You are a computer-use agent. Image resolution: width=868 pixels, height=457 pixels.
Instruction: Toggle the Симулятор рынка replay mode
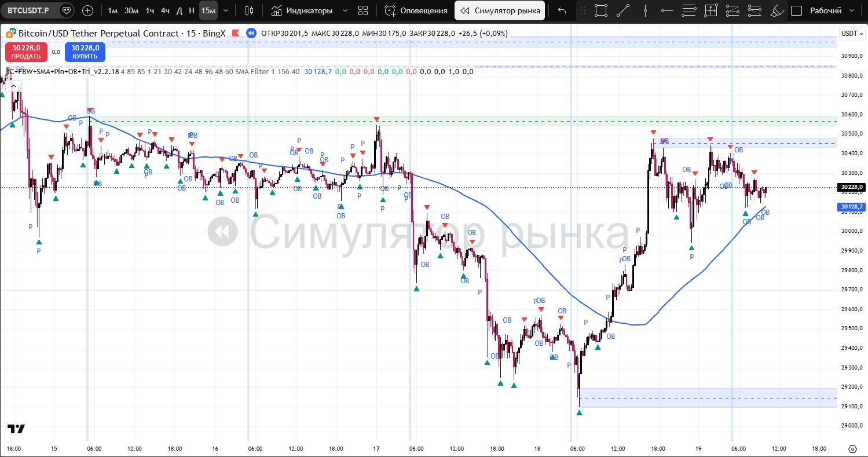click(500, 10)
